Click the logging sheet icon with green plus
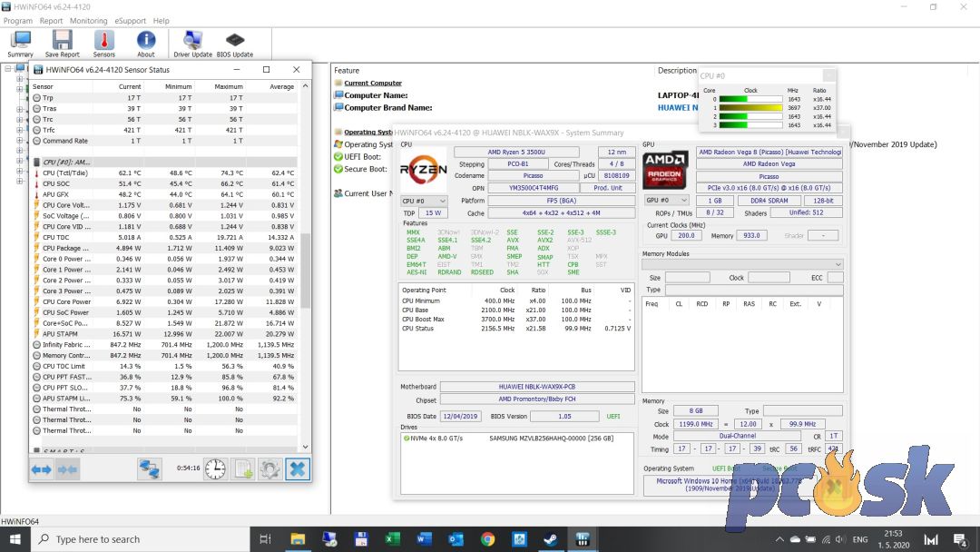Screen dimensions: 980x552 [243, 468]
